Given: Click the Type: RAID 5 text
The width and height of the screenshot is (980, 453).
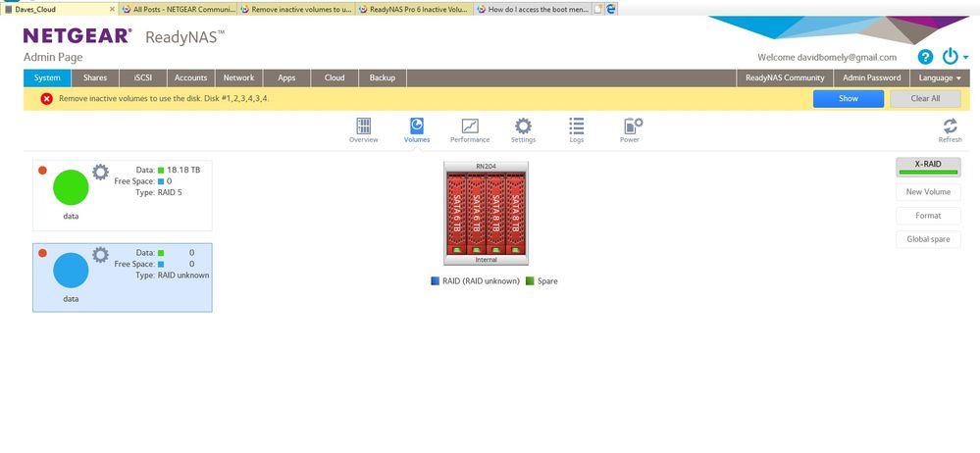Looking at the screenshot, I should pyautogui.click(x=159, y=192).
